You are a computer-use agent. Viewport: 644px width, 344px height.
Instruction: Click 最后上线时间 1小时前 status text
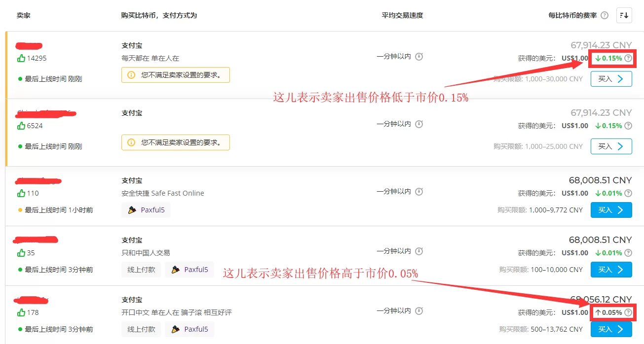(59, 210)
